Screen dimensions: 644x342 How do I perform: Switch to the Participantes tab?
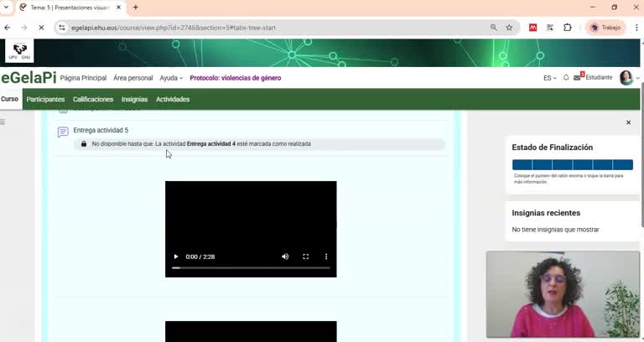click(x=45, y=99)
